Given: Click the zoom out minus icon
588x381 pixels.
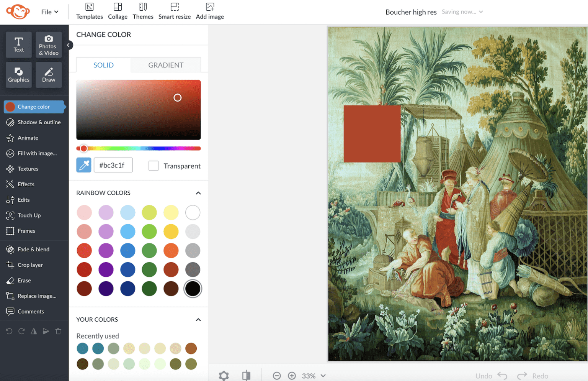Looking at the screenshot, I should 277,376.
